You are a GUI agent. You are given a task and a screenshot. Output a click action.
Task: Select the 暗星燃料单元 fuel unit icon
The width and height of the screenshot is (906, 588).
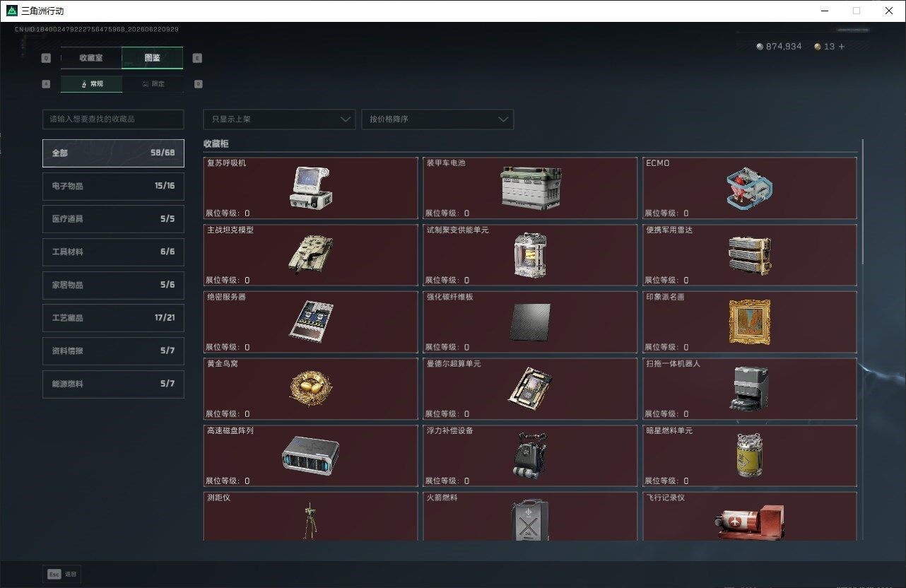[x=749, y=455]
